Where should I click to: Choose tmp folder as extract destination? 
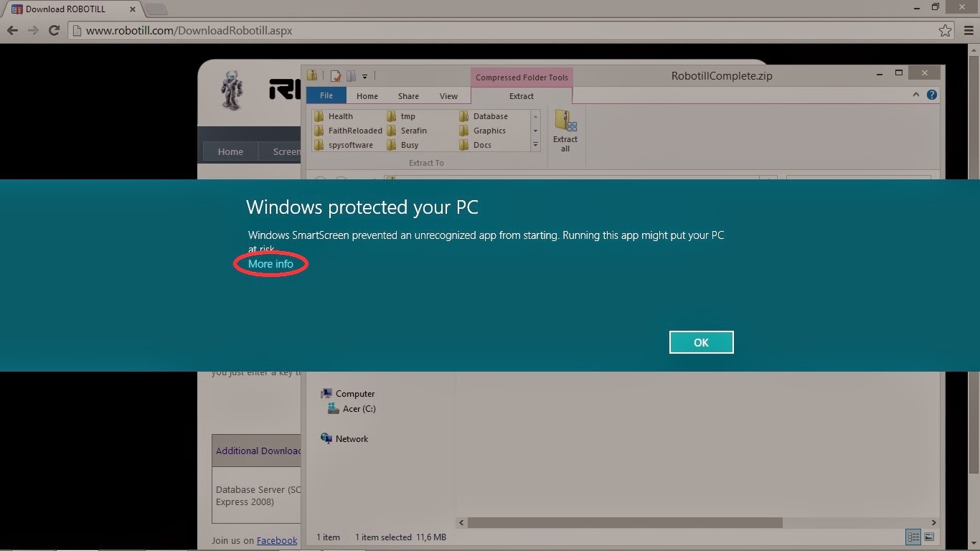point(401,116)
